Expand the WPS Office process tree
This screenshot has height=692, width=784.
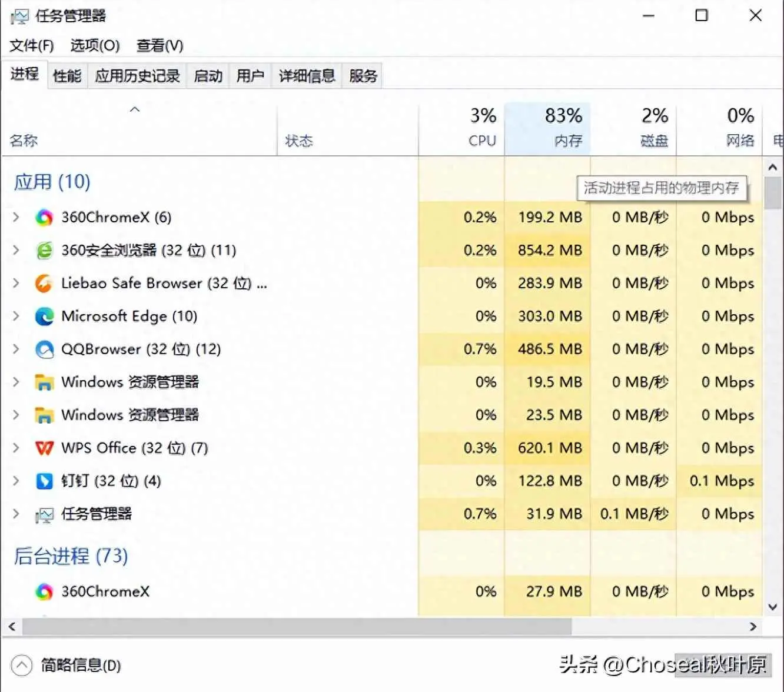15,448
